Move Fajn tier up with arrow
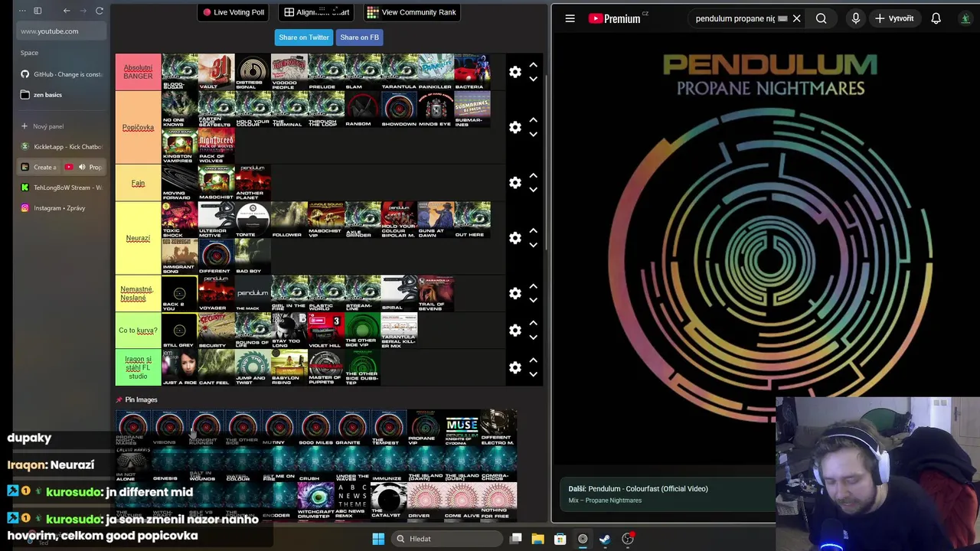980x551 pixels. 534,176
